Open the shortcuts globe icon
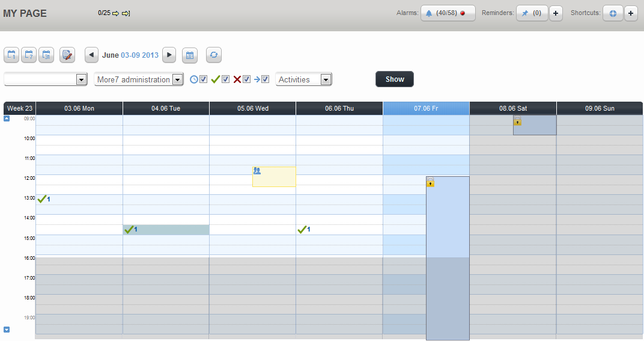The image size is (644, 341). (613, 13)
